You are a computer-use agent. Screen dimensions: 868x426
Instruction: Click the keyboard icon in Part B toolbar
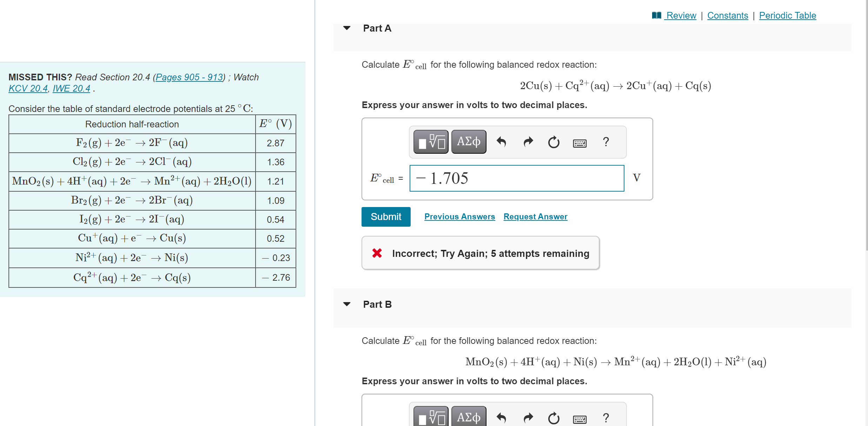tap(579, 418)
